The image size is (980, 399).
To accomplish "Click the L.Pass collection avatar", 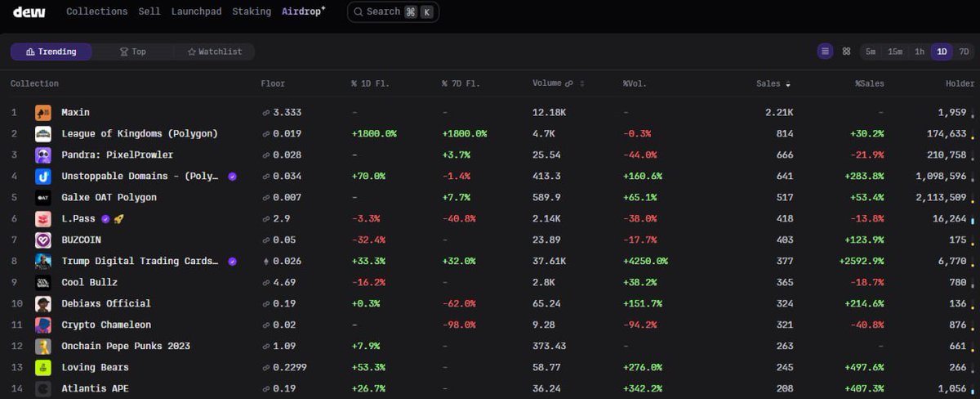I will [x=43, y=218].
